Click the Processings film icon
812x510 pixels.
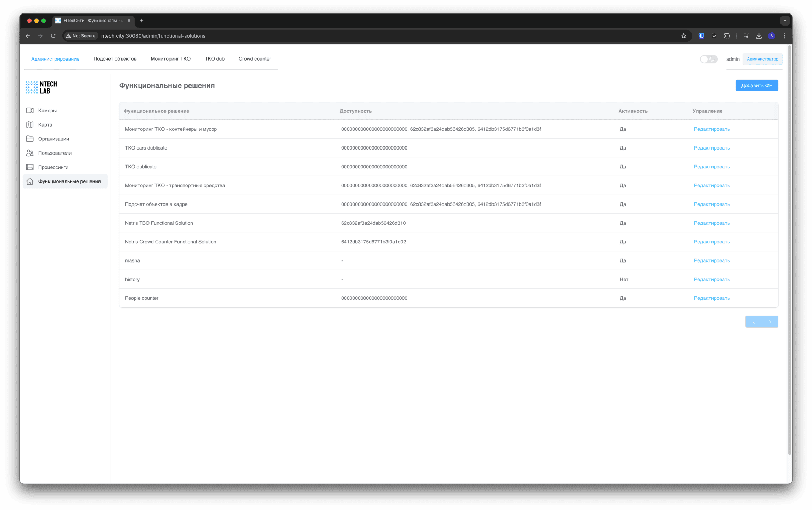pyautogui.click(x=30, y=167)
